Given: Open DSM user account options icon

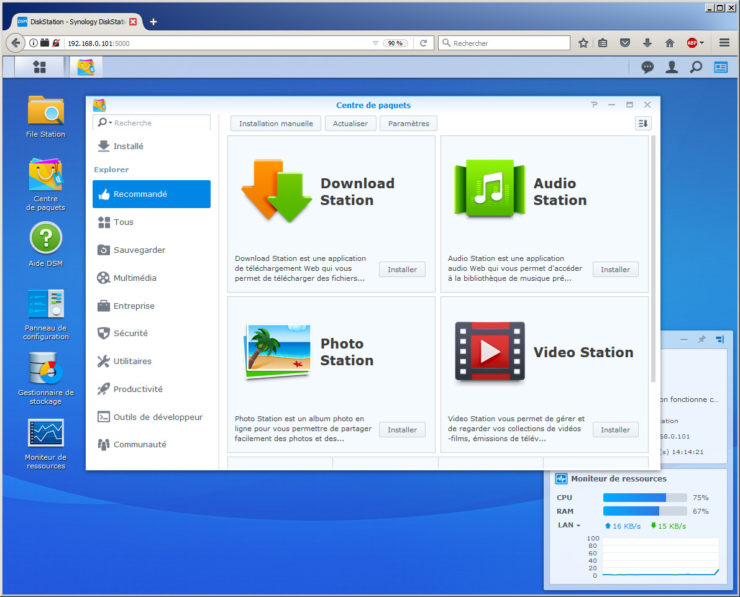Looking at the screenshot, I should click(672, 67).
